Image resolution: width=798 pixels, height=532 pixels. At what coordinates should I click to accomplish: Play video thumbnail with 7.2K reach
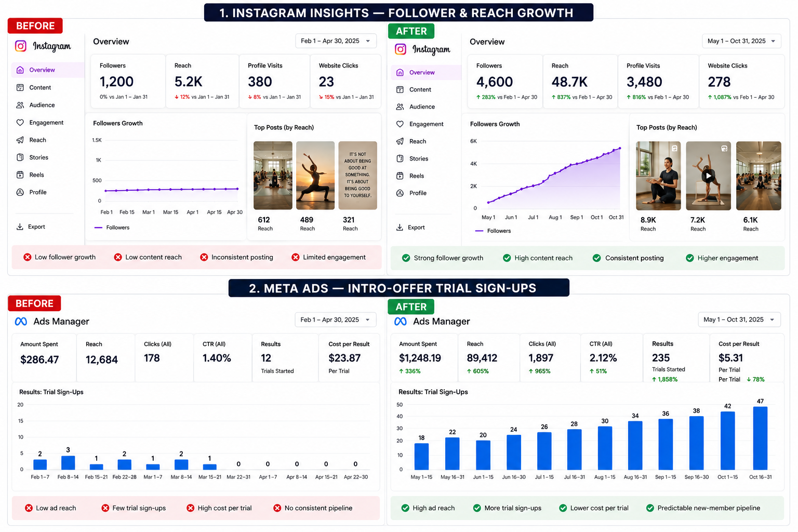pos(708,176)
